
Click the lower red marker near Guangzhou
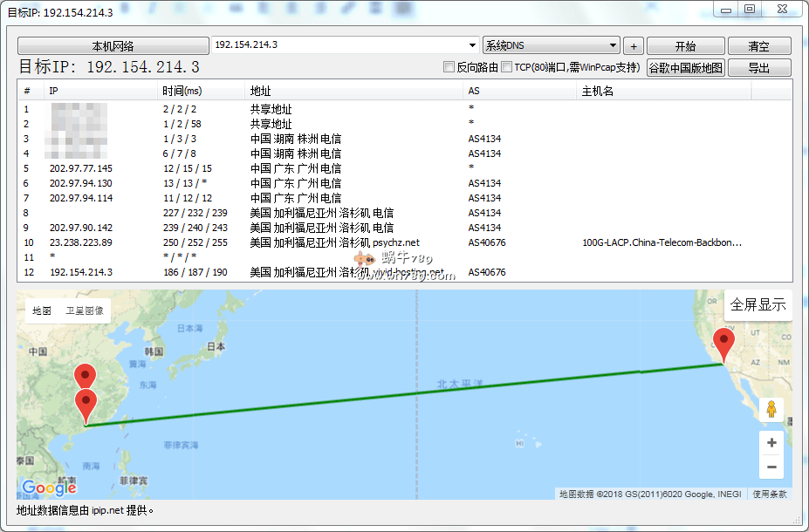point(86,404)
